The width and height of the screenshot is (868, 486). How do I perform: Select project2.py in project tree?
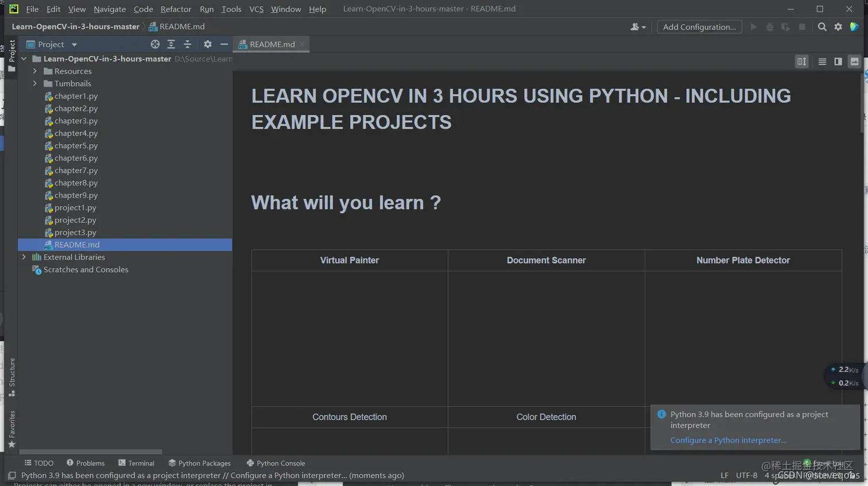pyautogui.click(x=75, y=220)
